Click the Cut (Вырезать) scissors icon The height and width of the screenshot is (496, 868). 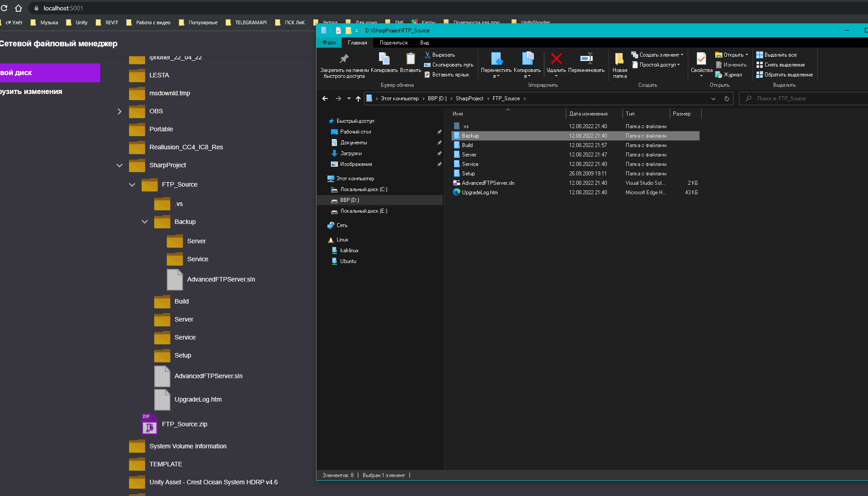427,55
